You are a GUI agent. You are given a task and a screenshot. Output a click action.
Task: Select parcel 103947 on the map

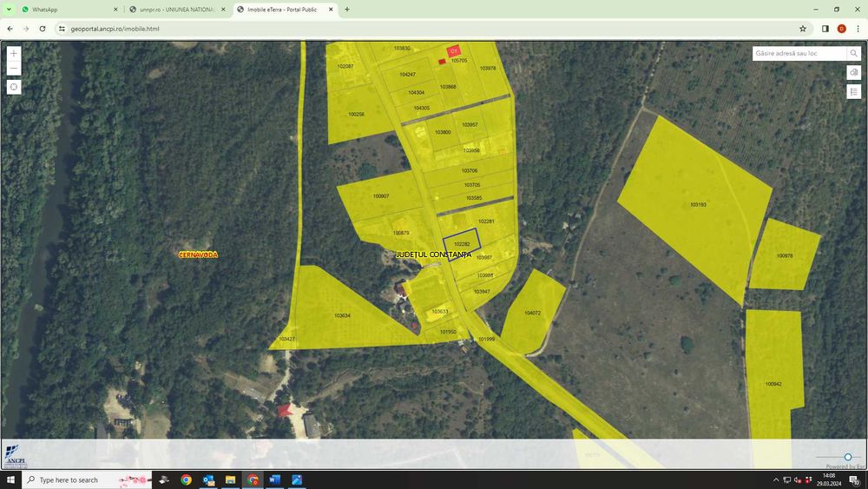482,291
